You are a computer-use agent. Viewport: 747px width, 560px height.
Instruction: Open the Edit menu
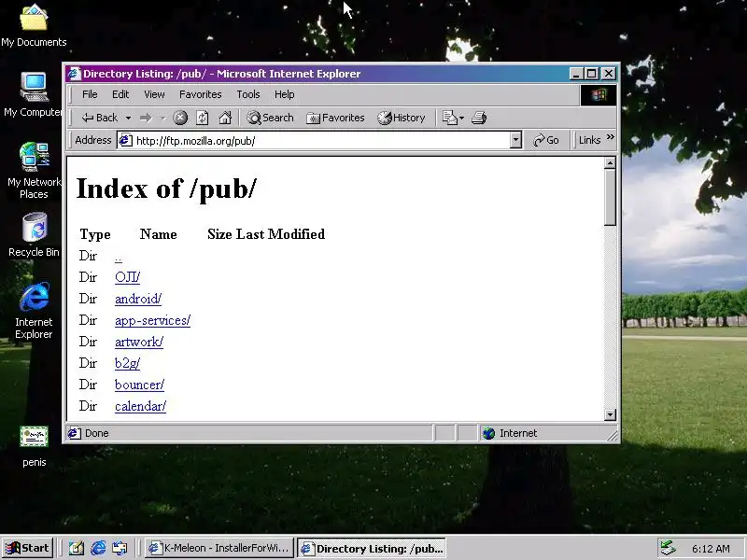coord(120,94)
